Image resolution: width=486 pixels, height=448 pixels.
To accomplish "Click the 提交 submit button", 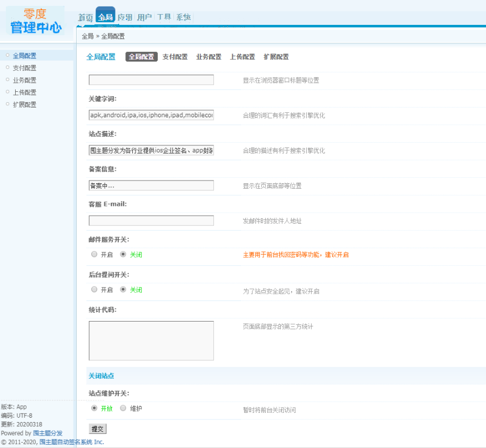I will (97, 429).
